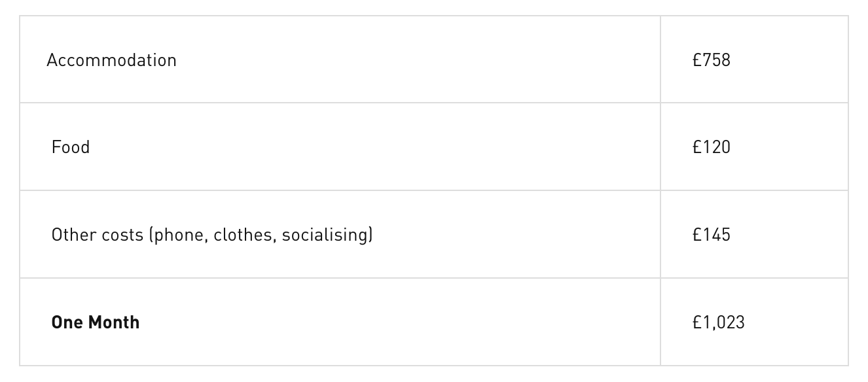Click the Accommodation row label
The width and height of the screenshot is (868, 382).
coord(111,60)
